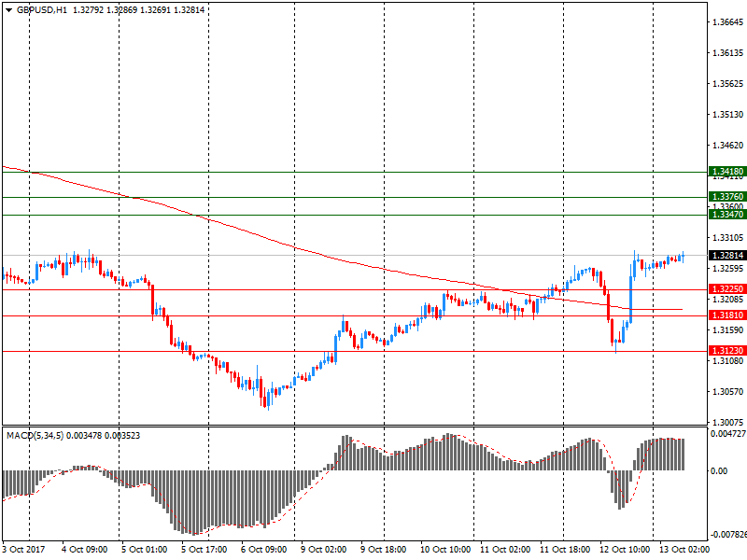Select the 1.32085 price axis label

coord(728,300)
